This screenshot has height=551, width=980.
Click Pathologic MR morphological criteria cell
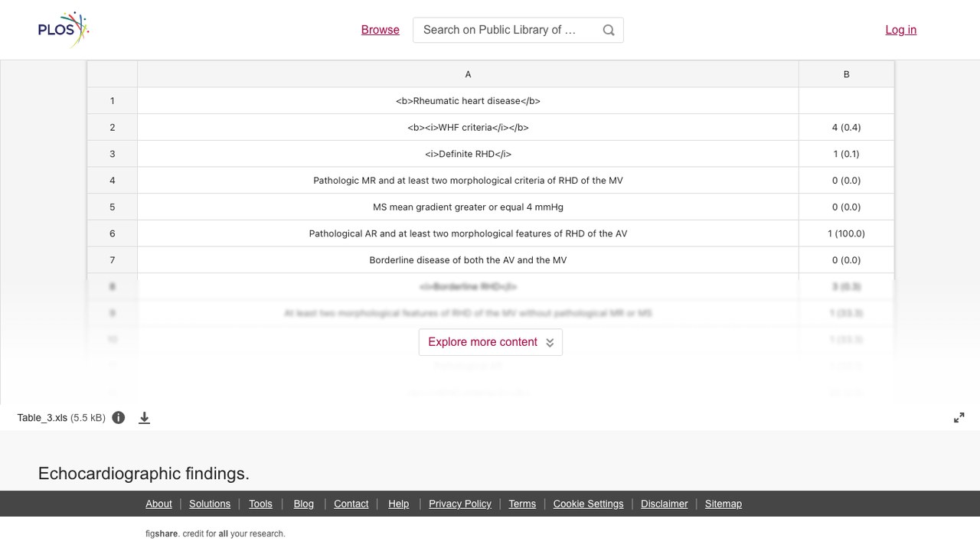point(468,181)
